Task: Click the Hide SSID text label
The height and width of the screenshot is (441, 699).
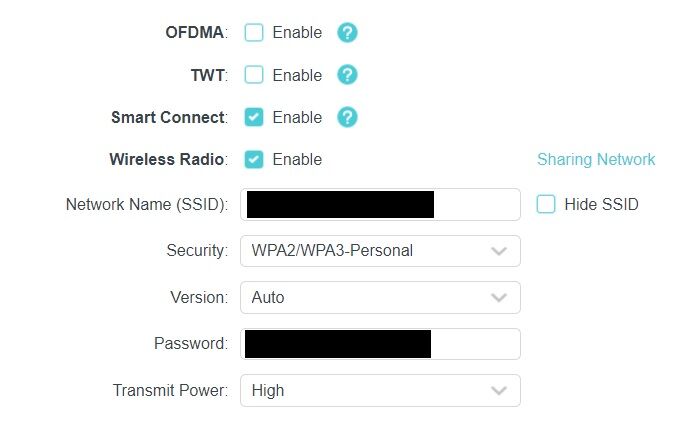Action: click(x=601, y=204)
